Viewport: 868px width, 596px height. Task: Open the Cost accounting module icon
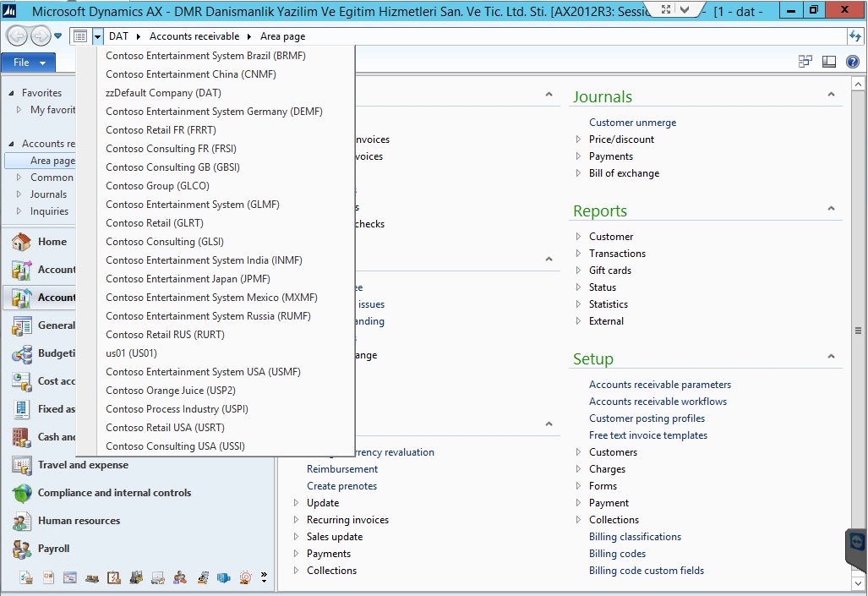coord(22,381)
